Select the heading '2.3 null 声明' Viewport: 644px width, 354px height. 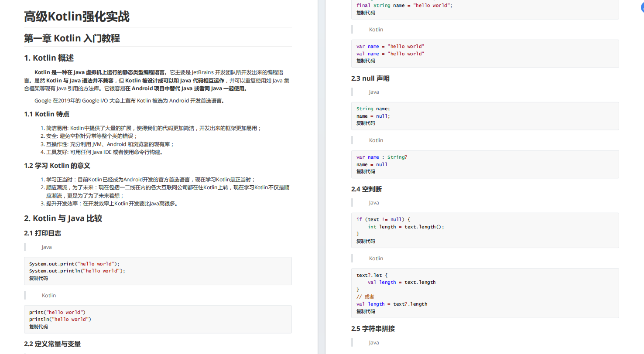tap(370, 78)
